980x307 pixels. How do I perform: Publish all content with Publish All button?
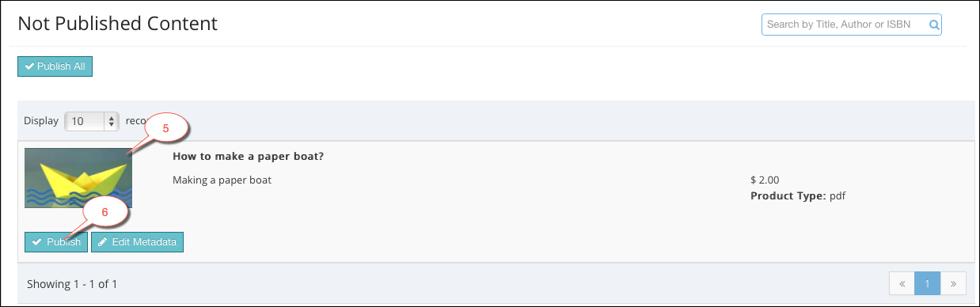point(55,66)
